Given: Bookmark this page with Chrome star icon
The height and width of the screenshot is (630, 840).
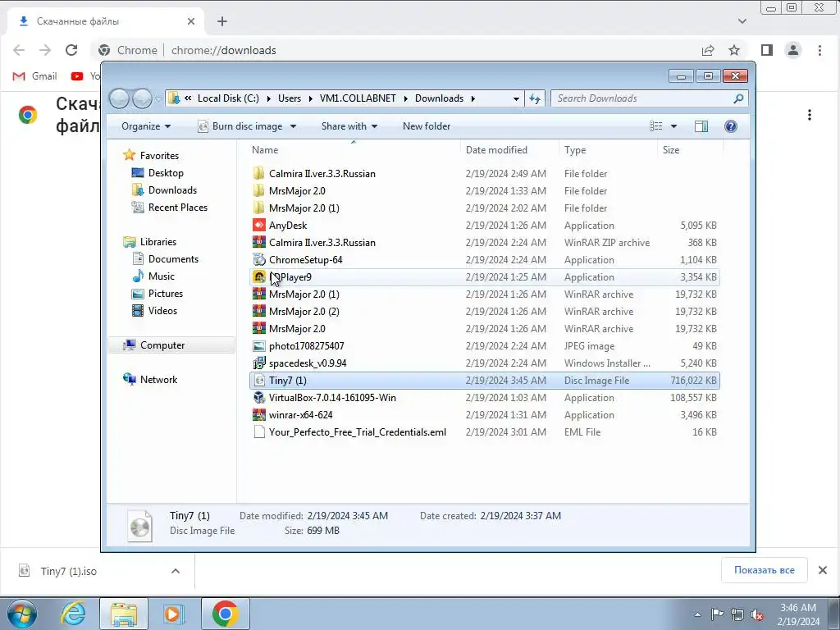Looking at the screenshot, I should [734, 50].
